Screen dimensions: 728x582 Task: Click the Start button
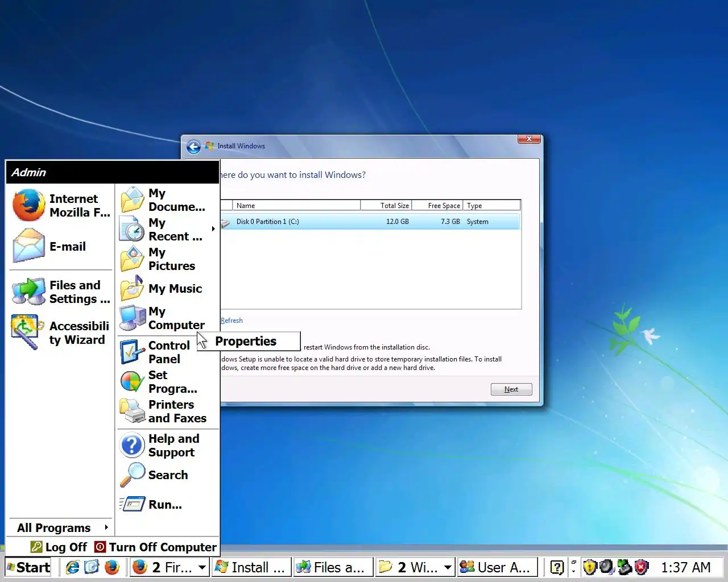click(x=28, y=567)
